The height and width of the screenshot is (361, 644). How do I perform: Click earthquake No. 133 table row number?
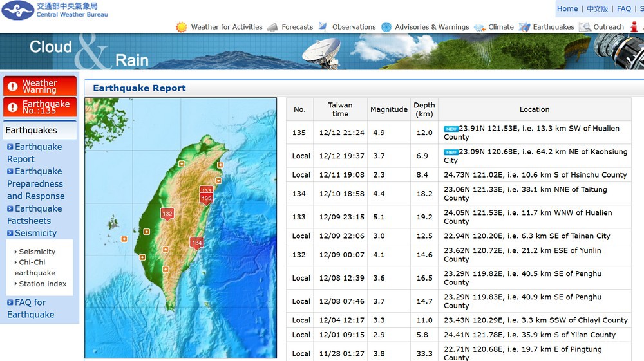point(299,217)
